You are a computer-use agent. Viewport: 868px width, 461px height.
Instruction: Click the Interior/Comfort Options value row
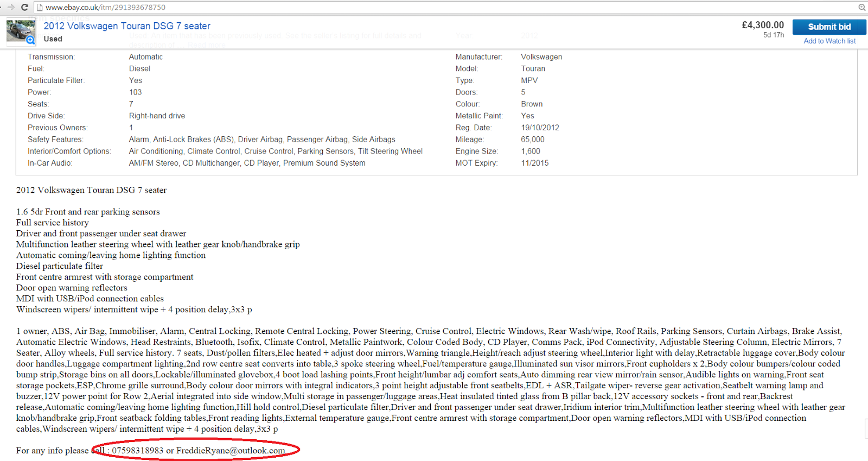coord(276,151)
